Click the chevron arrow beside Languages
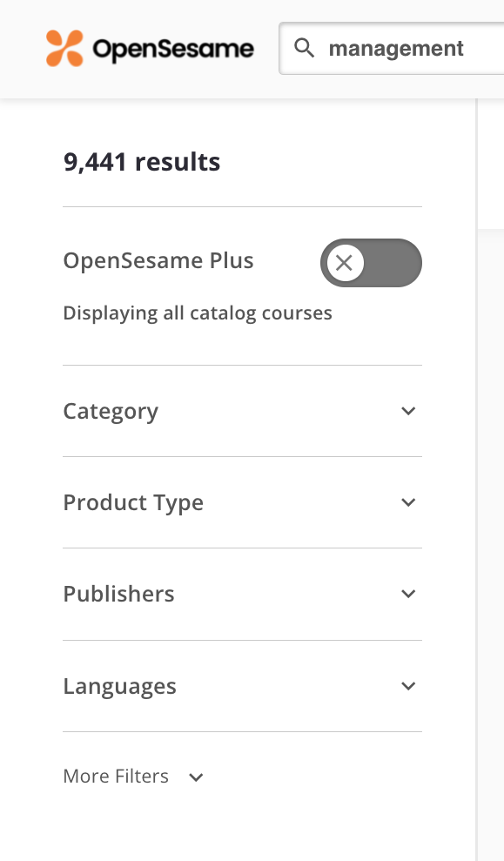 (x=408, y=686)
